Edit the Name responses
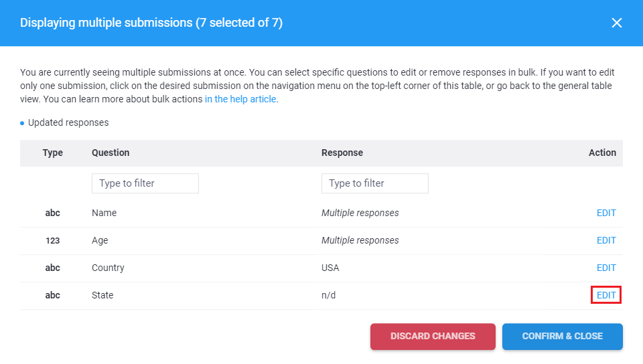 click(x=606, y=213)
